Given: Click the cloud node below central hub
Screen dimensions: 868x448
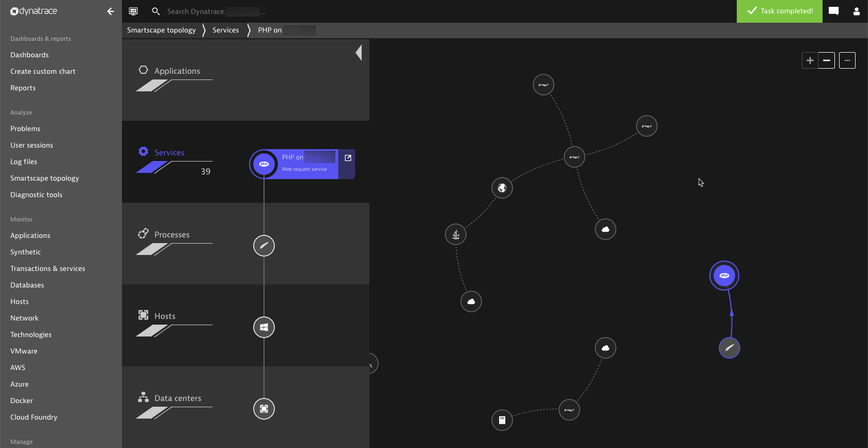Looking at the screenshot, I should point(606,229).
